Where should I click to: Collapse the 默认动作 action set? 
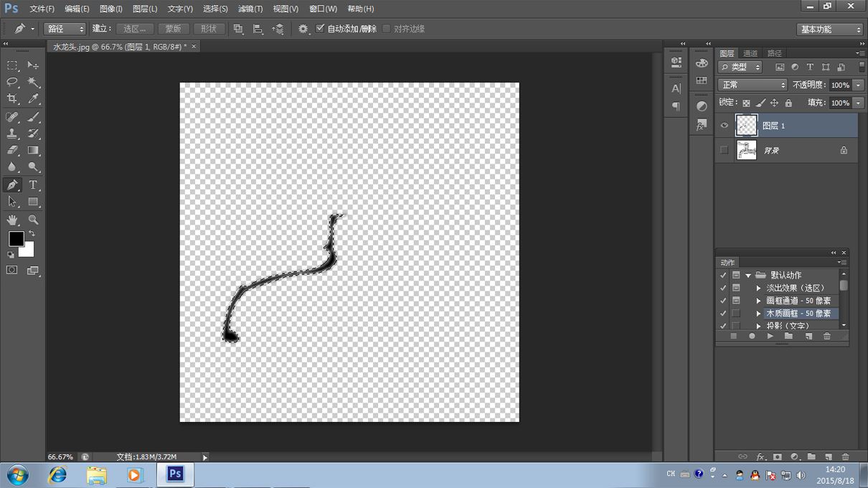point(748,275)
